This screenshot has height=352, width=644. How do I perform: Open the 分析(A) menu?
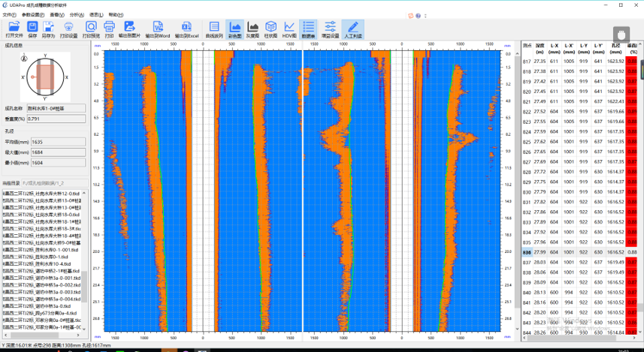click(76, 14)
